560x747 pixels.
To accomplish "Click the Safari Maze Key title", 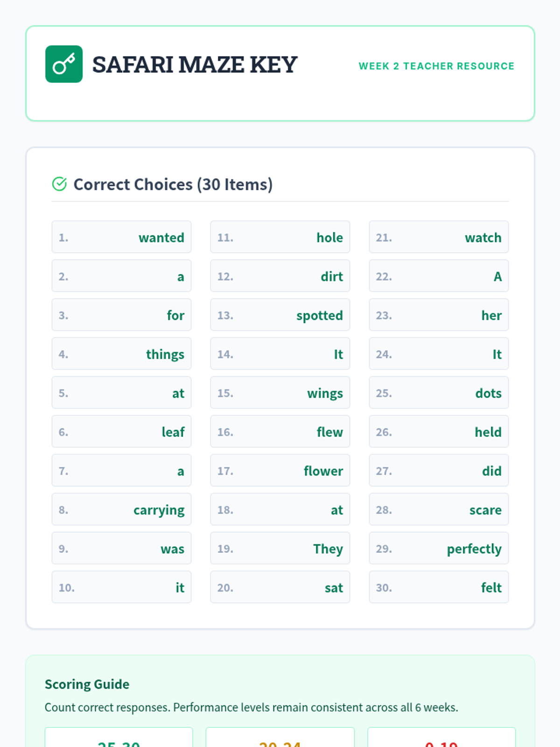I will point(195,64).
